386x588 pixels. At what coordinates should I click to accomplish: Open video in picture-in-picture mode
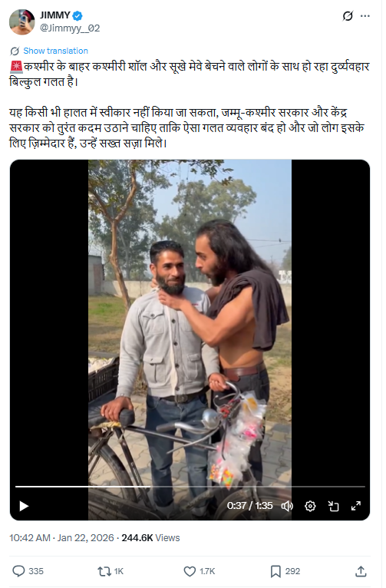333,506
